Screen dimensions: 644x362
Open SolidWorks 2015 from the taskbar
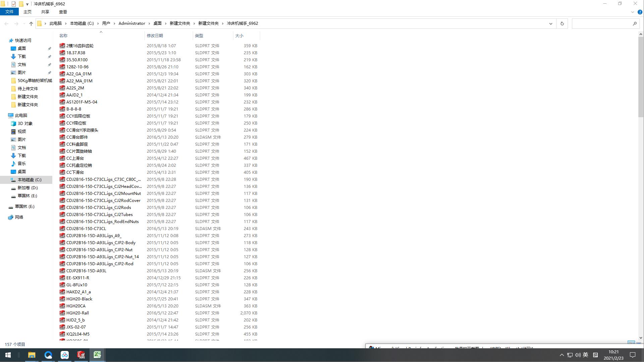(81, 355)
